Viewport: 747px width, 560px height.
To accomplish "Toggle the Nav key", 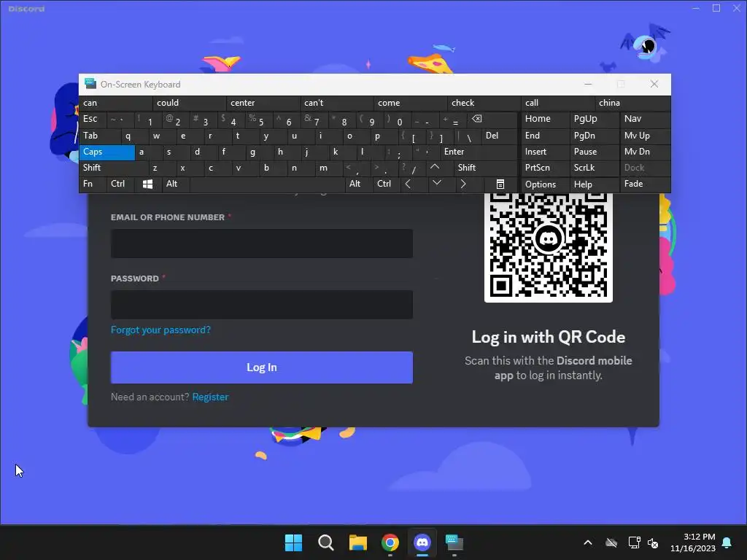I will [645, 119].
